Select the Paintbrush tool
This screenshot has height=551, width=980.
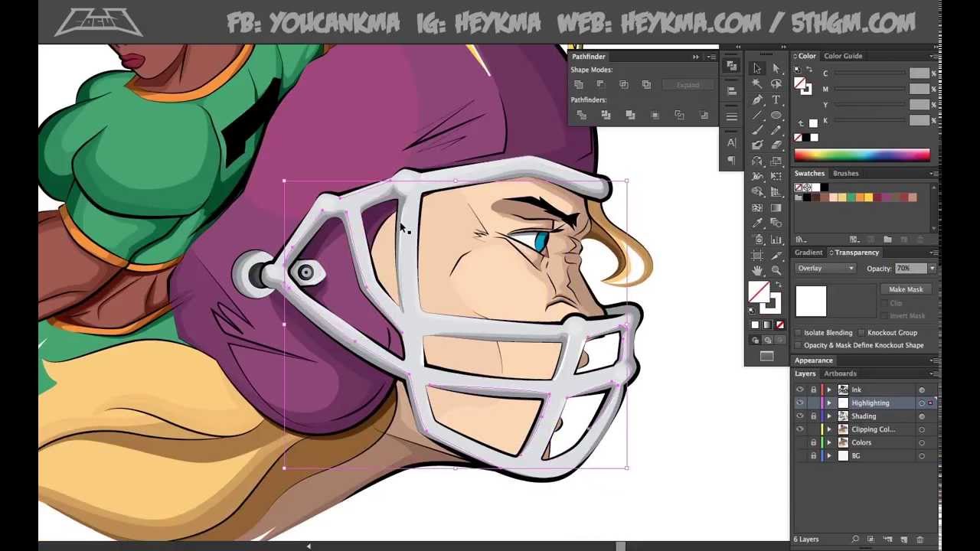point(757,131)
